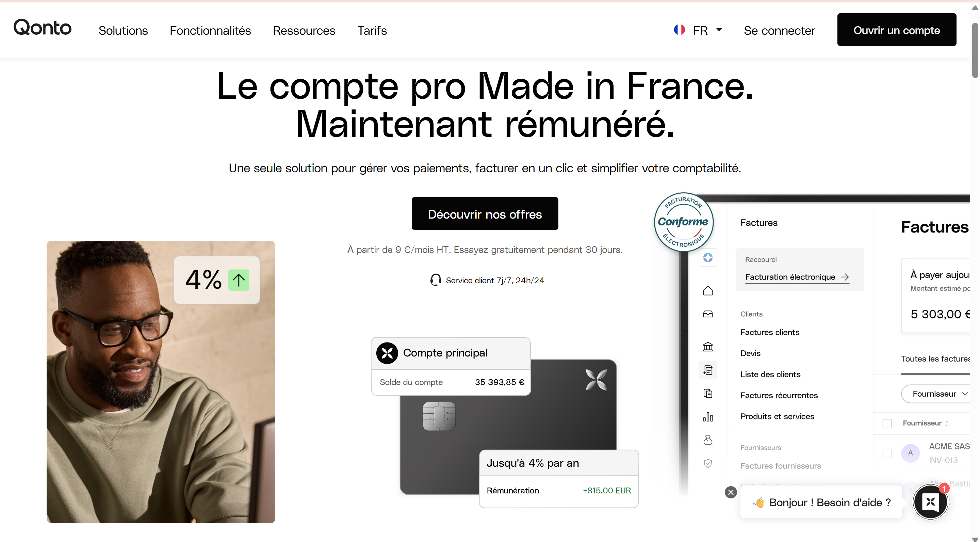Open the inbox tray sidebar icon
Viewport: 980px width, 542px height.
(708, 314)
